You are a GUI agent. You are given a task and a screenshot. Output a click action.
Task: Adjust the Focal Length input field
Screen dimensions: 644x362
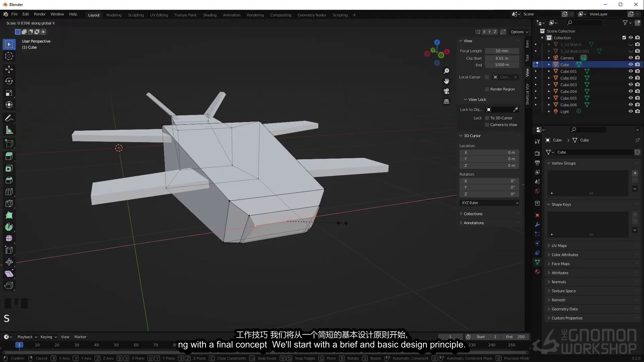[x=501, y=51]
